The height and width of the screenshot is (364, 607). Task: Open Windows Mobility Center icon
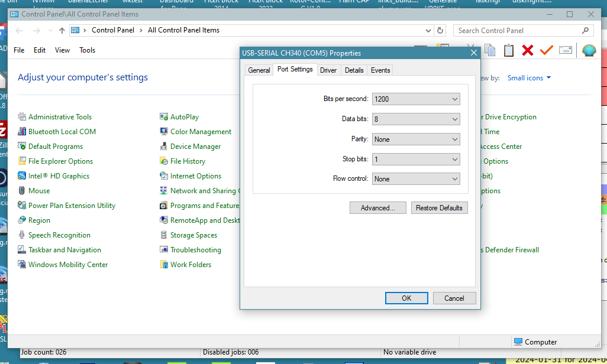pyautogui.click(x=22, y=265)
